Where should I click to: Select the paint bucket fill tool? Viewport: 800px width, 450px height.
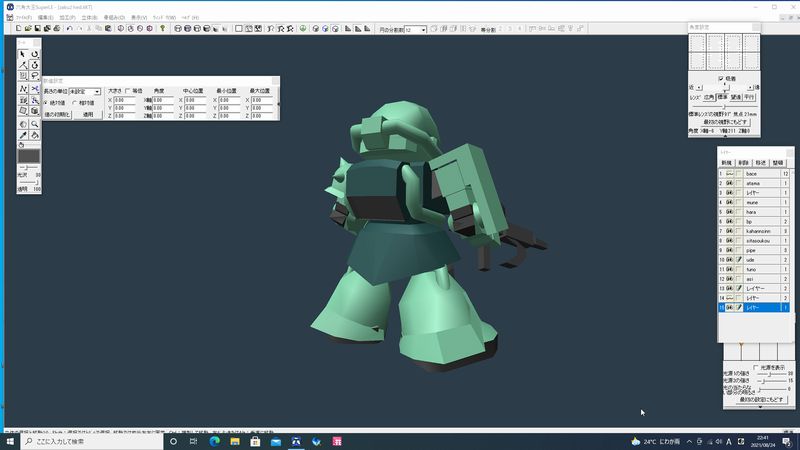point(35,135)
